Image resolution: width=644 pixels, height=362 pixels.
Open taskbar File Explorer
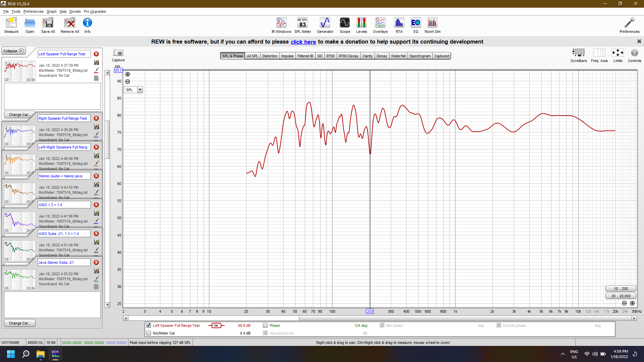tap(41, 354)
